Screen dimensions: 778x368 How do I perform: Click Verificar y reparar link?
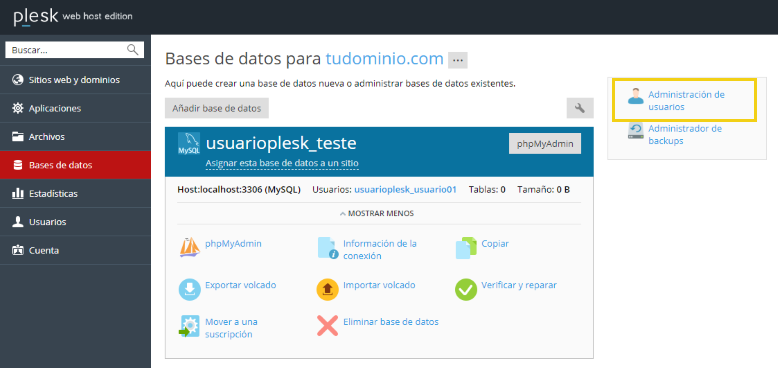tap(519, 285)
